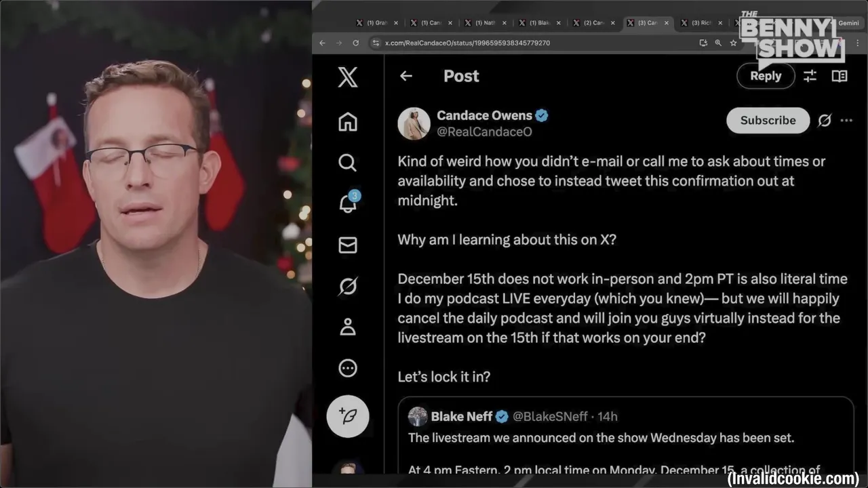Subscribe to Candace Owens
Viewport: 868px width, 488px height.
[768, 120]
